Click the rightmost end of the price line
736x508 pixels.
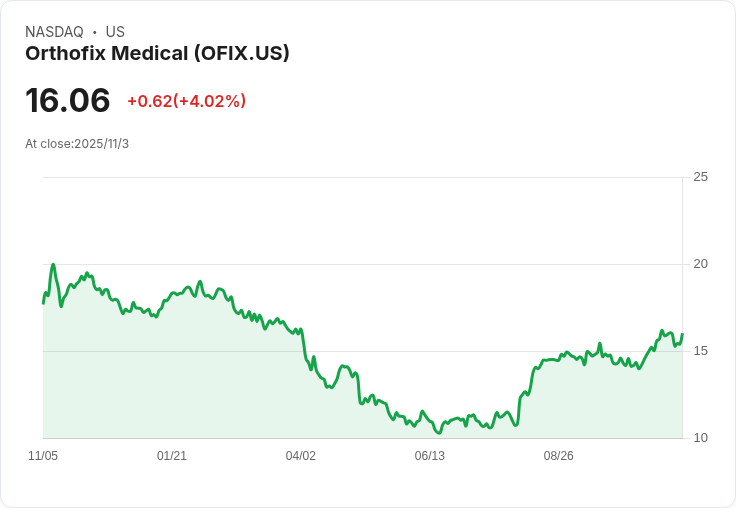682,335
